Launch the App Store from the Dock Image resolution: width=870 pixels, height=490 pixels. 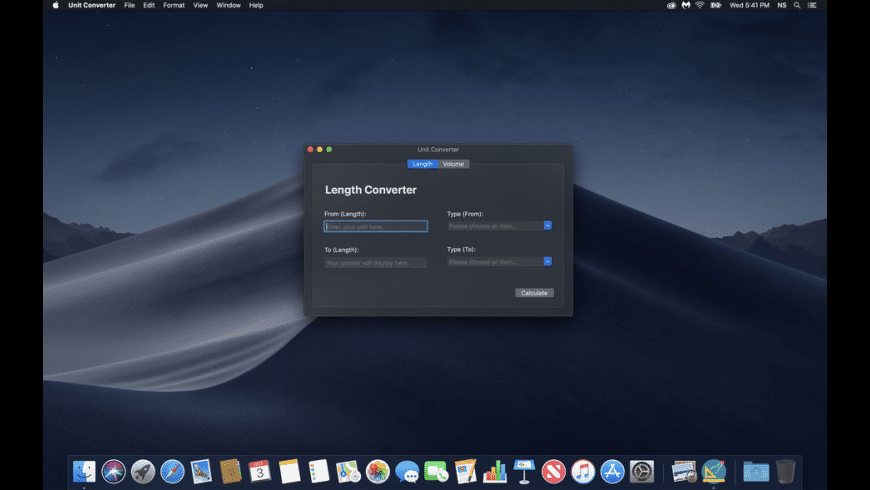click(612, 471)
